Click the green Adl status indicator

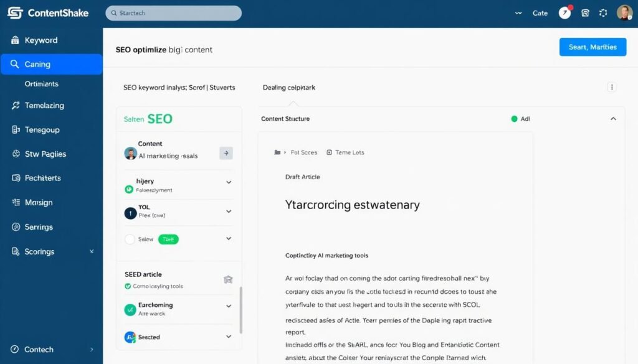514,119
